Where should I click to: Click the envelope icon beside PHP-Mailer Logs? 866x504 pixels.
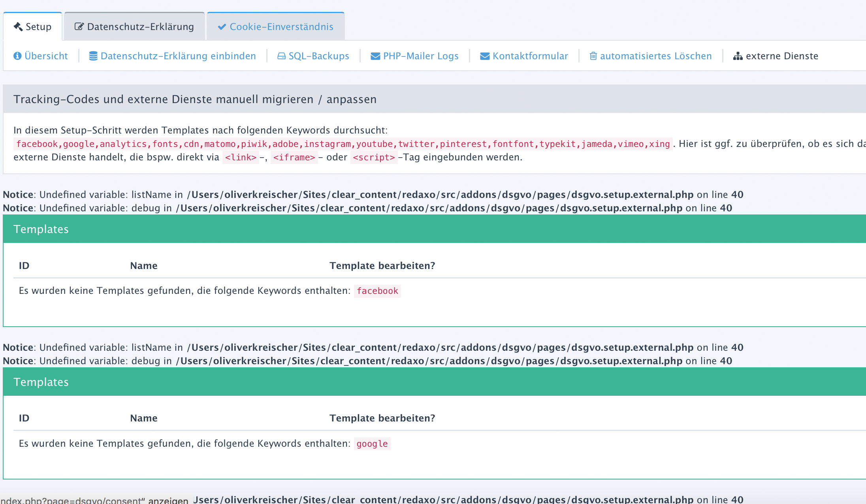click(375, 56)
